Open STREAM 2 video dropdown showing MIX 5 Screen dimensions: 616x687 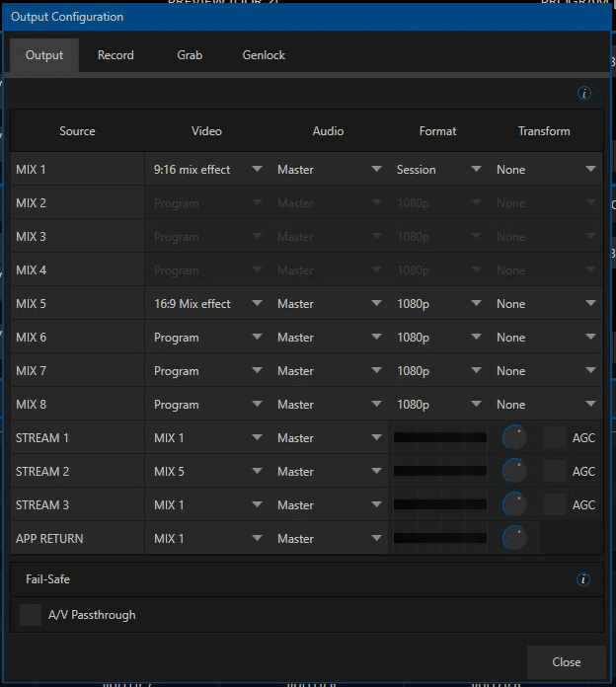point(207,472)
